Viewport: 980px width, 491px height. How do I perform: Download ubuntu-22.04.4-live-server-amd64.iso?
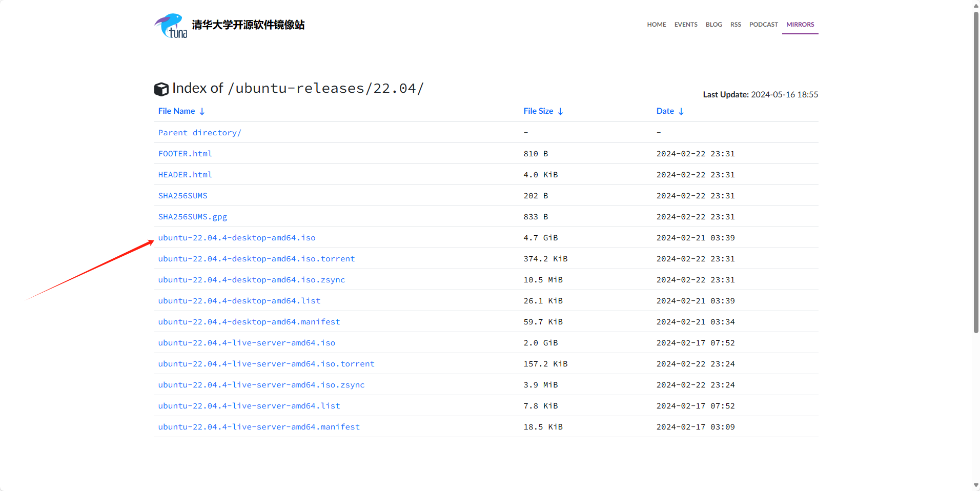tap(247, 343)
